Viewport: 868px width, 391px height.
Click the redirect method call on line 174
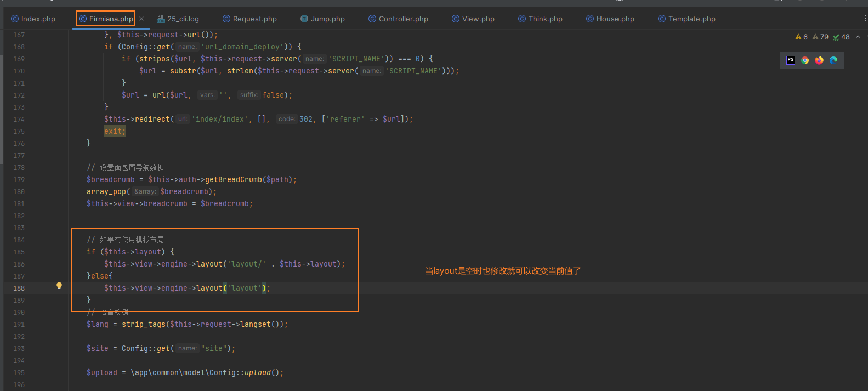coord(152,119)
